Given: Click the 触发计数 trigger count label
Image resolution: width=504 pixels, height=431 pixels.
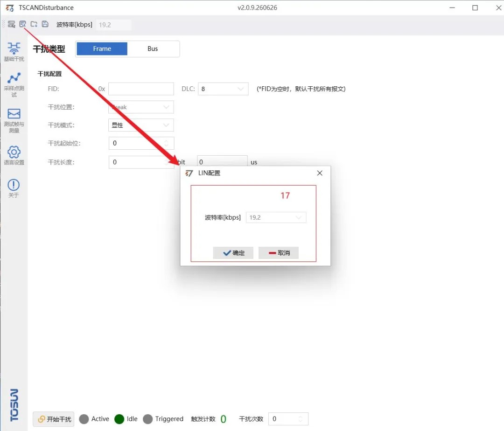Looking at the screenshot, I should [x=203, y=419].
